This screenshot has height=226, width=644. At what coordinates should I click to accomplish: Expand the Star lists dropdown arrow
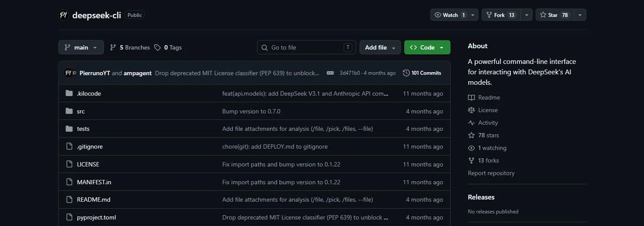pos(580,15)
